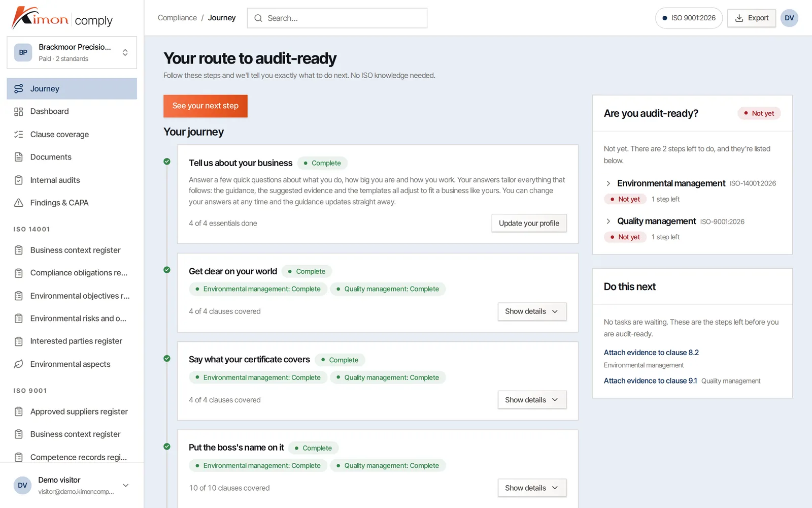The width and height of the screenshot is (812, 508).
Task: Click the Complete badge on Tell us about your business
Action: (322, 163)
